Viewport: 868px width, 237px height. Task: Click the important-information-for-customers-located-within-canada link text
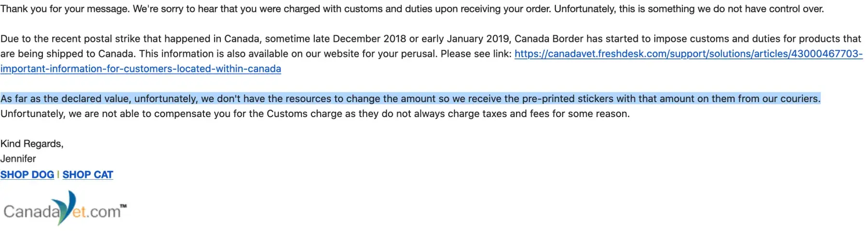140,69
